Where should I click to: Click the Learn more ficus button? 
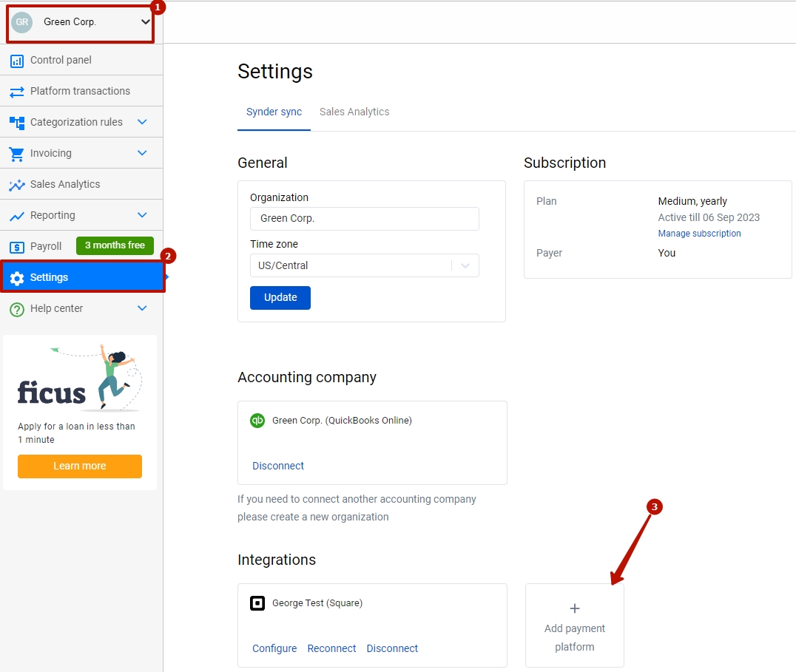tap(80, 466)
